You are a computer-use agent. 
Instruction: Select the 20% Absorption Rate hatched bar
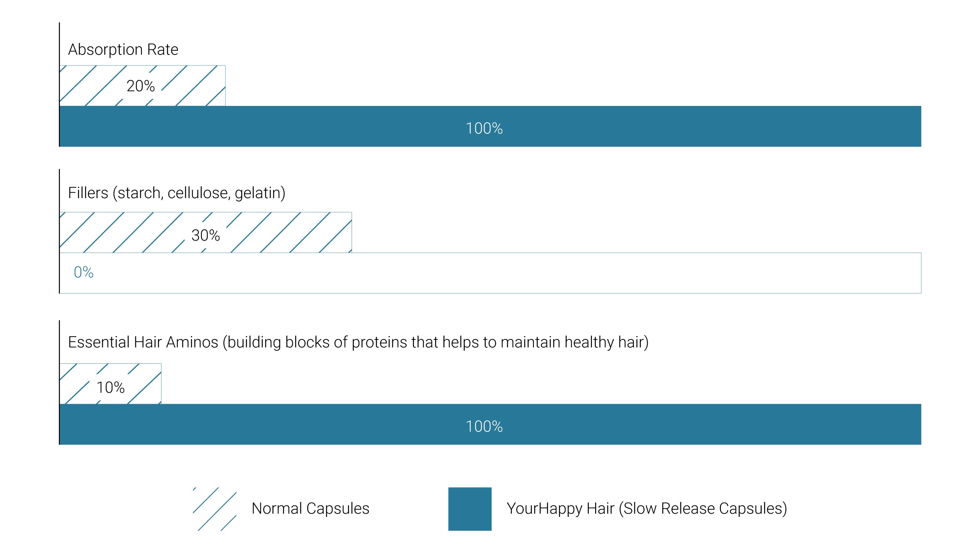[142, 86]
